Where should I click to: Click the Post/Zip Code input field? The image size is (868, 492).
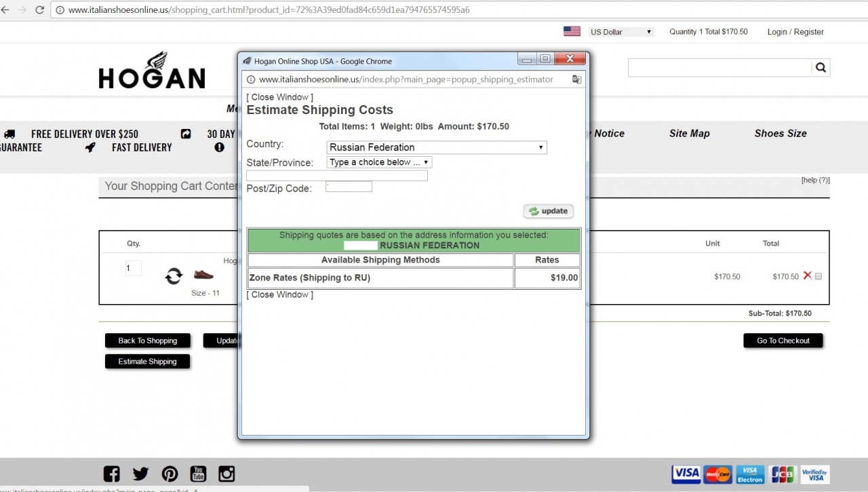pyautogui.click(x=349, y=187)
